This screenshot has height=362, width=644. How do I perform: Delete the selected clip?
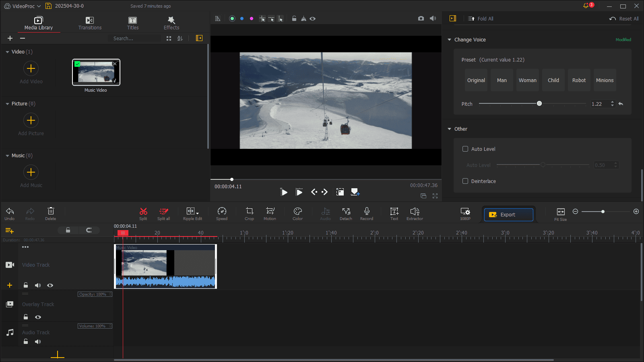click(51, 214)
